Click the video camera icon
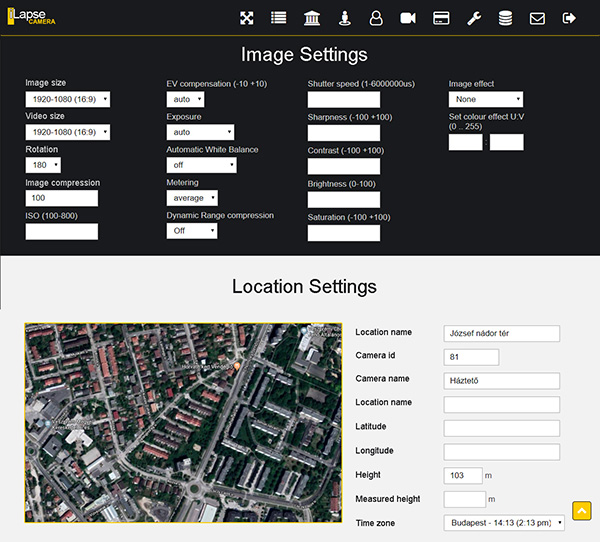600x542 pixels. pyautogui.click(x=408, y=18)
